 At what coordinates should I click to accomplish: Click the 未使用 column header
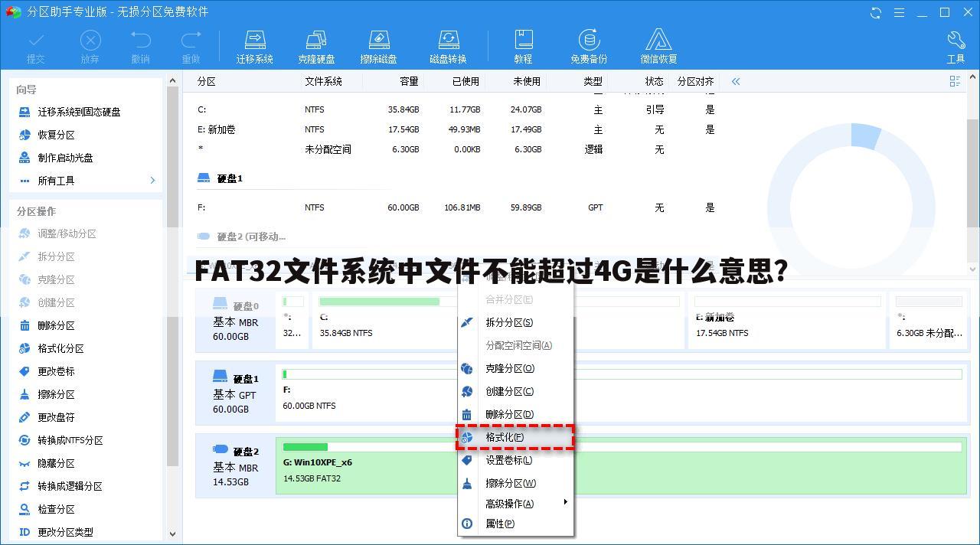coord(527,81)
